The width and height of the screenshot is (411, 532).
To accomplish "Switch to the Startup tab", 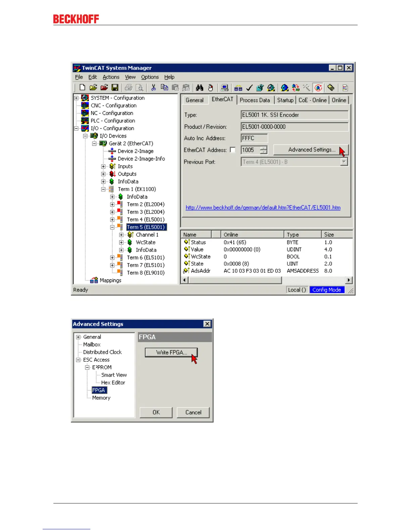I will pos(285,100).
